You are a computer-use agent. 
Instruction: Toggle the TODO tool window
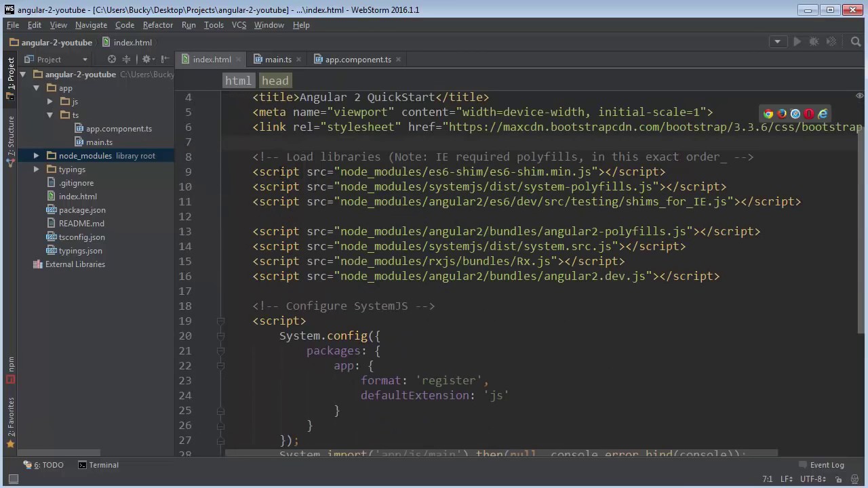pos(43,465)
